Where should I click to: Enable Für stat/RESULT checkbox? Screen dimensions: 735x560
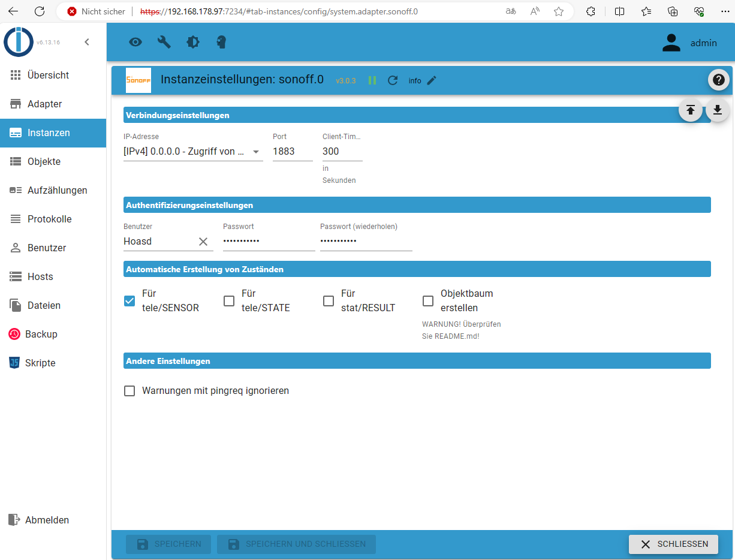pos(329,301)
